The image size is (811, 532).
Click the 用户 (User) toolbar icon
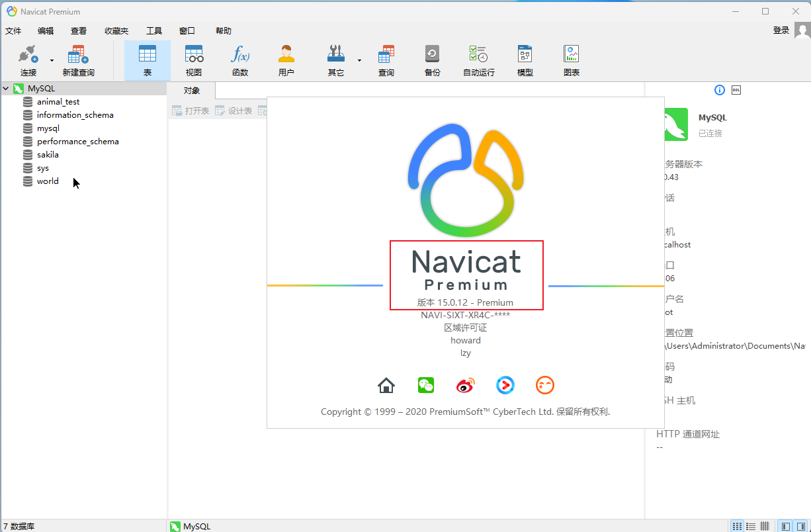pyautogui.click(x=286, y=61)
